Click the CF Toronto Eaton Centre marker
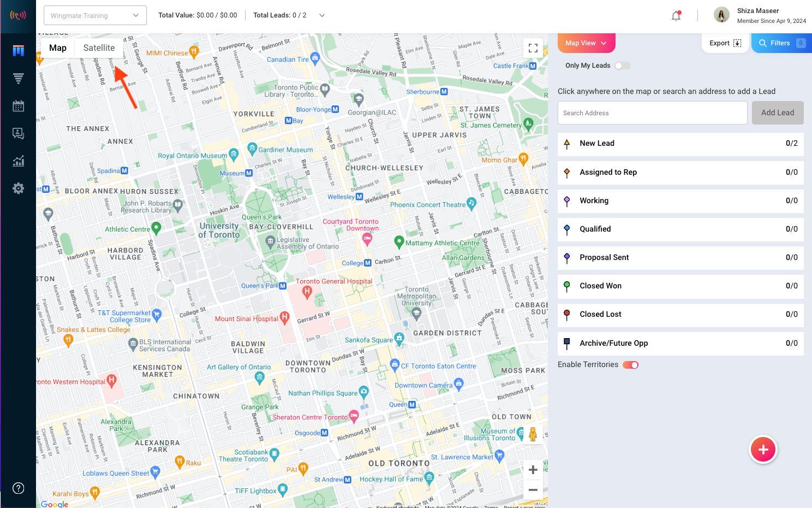The width and height of the screenshot is (812, 508). click(x=395, y=365)
